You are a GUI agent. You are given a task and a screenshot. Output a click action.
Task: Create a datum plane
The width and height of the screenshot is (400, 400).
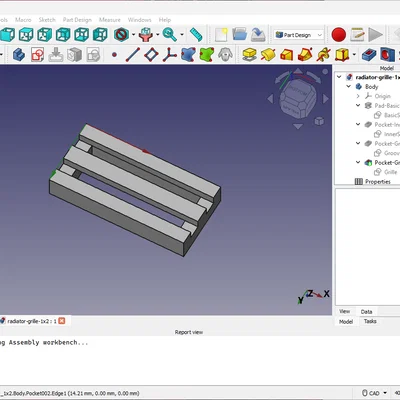pyautogui.click(x=151, y=54)
